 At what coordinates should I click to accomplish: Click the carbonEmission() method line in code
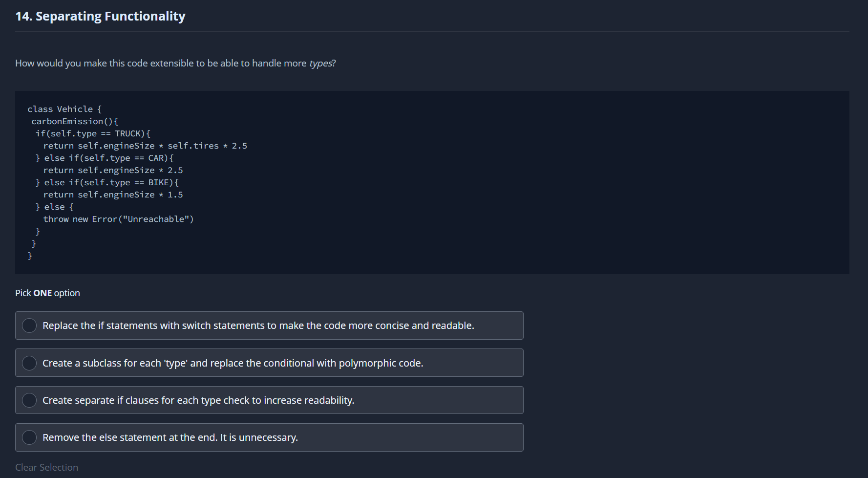(x=75, y=121)
